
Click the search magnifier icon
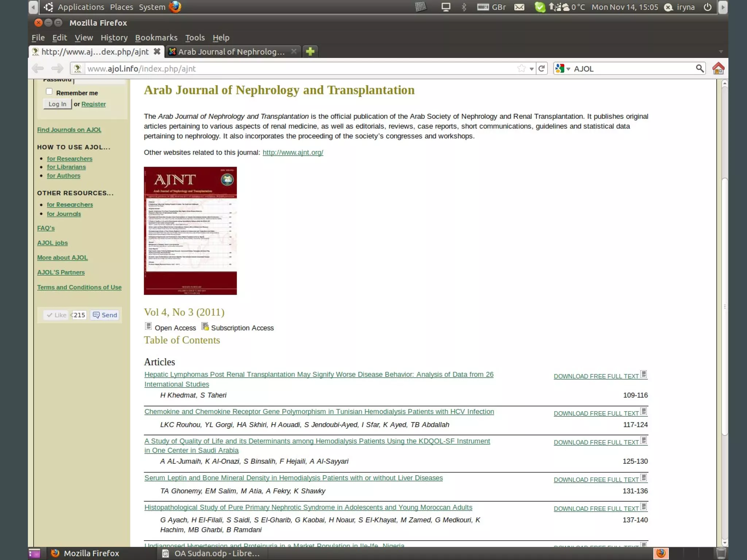point(699,69)
